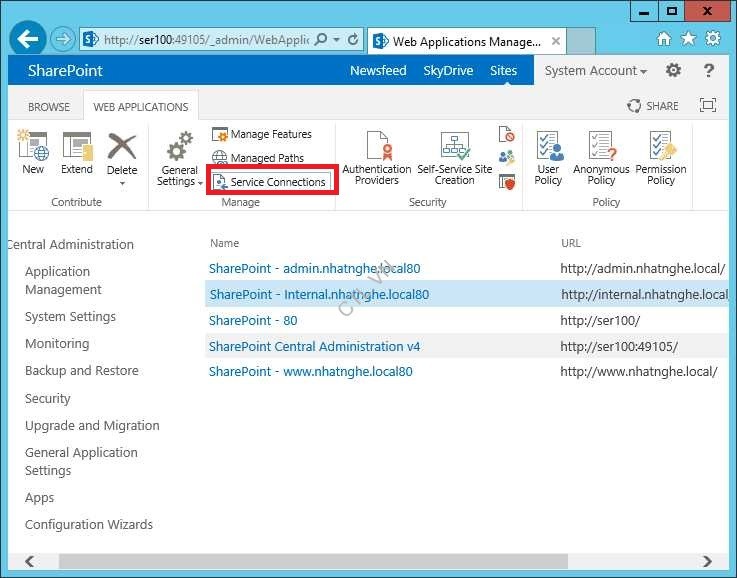Open Newsfeed in the top bar
The image size is (737, 578).
[378, 70]
